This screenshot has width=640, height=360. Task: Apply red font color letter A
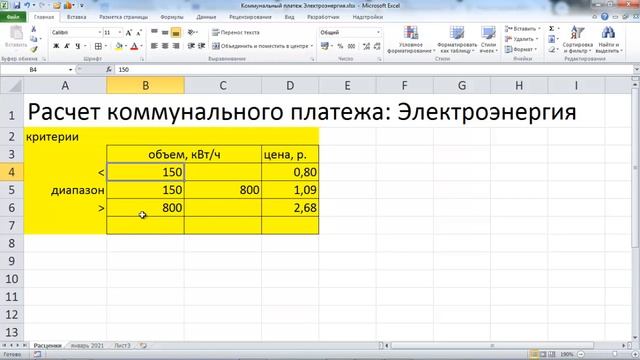click(x=134, y=46)
